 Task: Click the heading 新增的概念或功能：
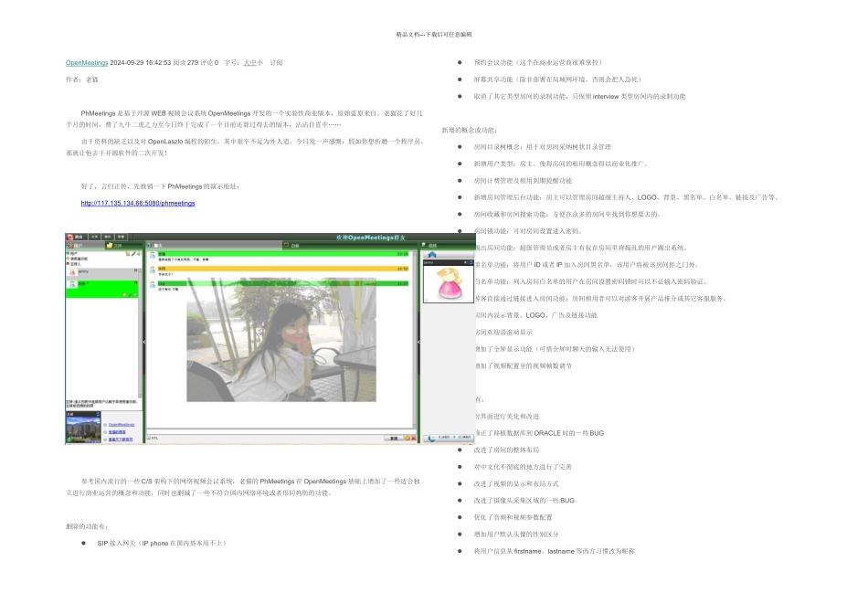470,130
